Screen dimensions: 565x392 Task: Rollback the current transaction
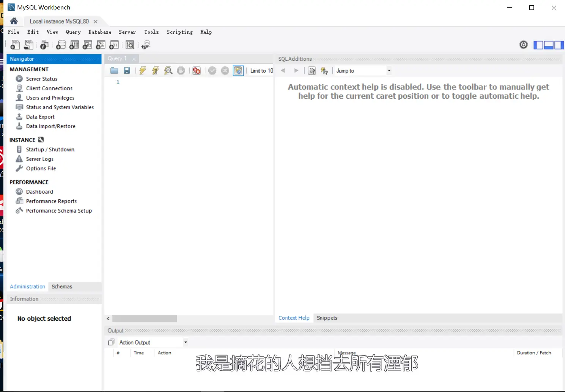click(225, 71)
